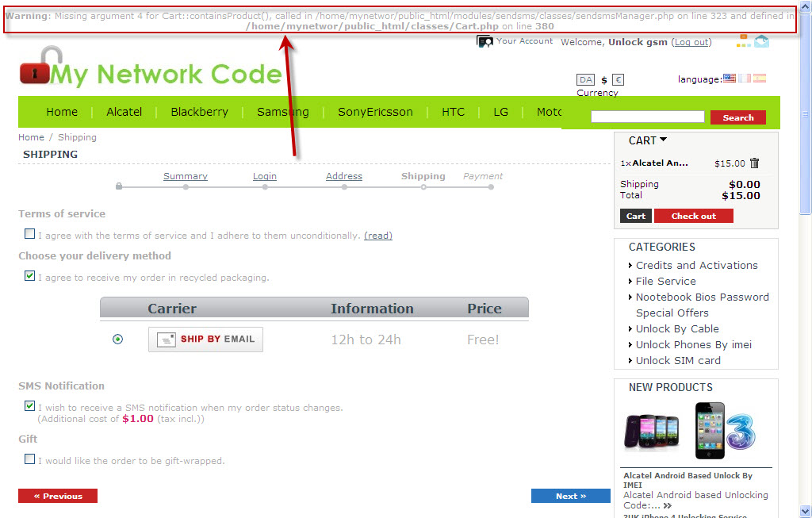Click the Ship By Email carrier logo

(x=205, y=340)
